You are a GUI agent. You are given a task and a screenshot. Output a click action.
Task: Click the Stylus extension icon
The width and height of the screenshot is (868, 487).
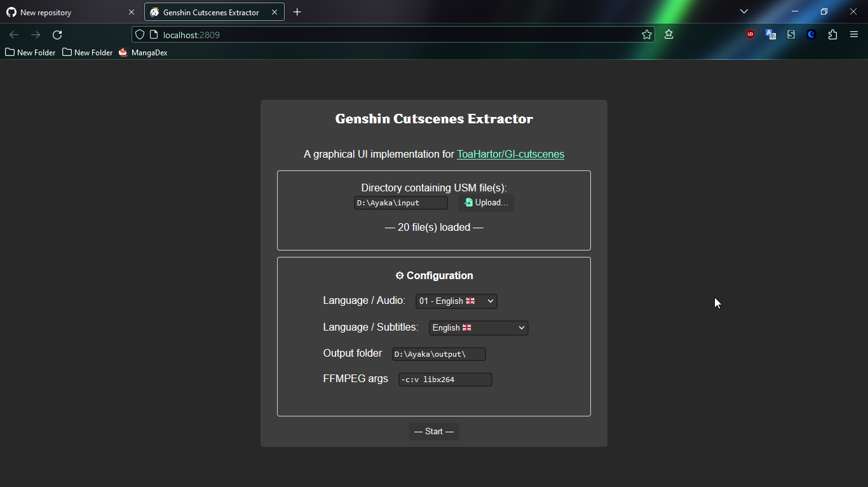[x=791, y=34]
